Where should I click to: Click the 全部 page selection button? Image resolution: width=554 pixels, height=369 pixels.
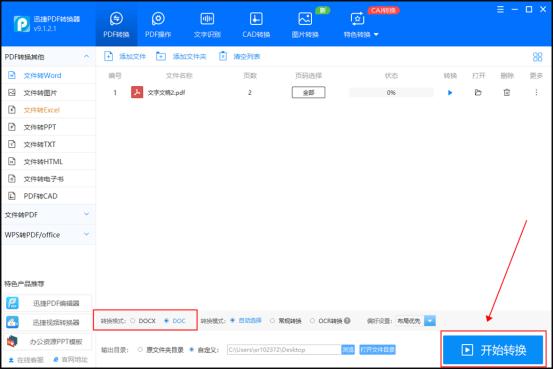coord(308,93)
